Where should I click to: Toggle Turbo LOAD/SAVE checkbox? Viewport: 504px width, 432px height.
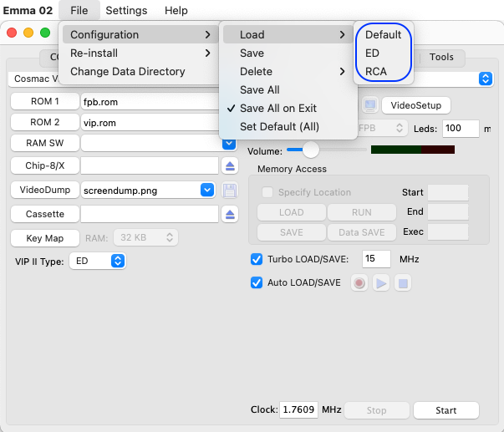tap(257, 259)
